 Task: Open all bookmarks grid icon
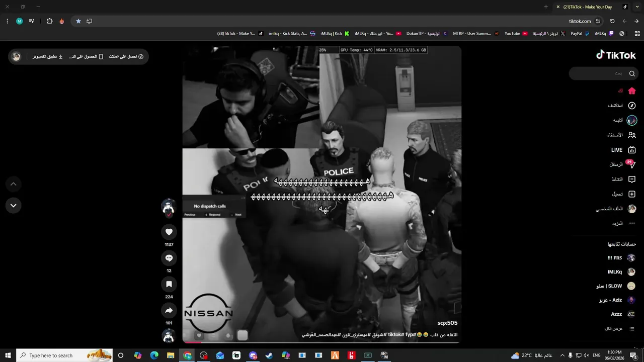click(x=636, y=34)
